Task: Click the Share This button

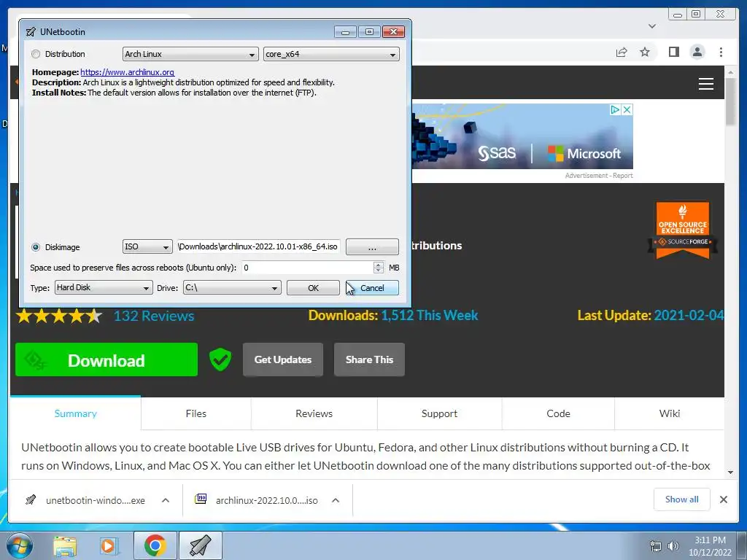Action: point(369,359)
